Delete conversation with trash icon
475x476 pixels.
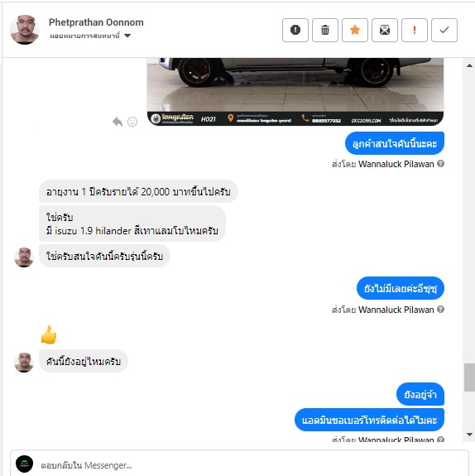click(324, 30)
